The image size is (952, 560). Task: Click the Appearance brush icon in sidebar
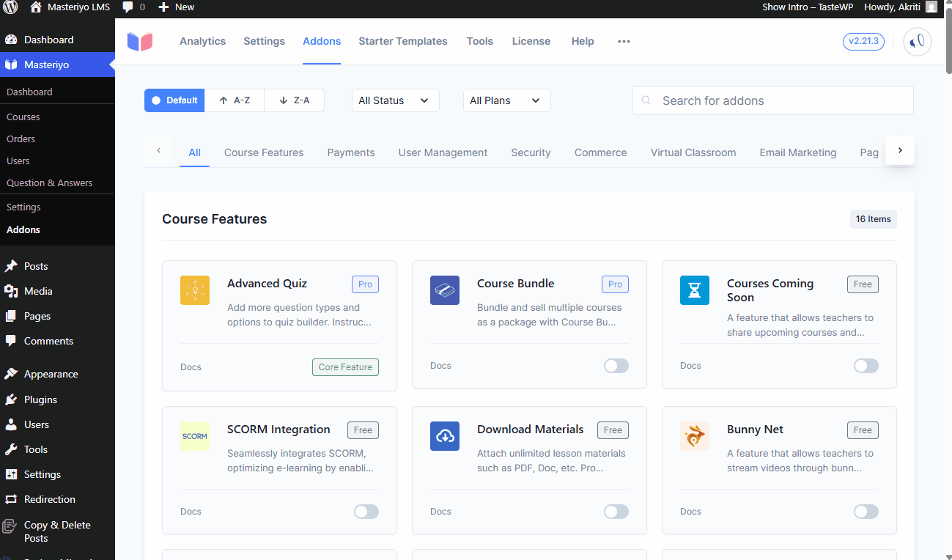11,374
